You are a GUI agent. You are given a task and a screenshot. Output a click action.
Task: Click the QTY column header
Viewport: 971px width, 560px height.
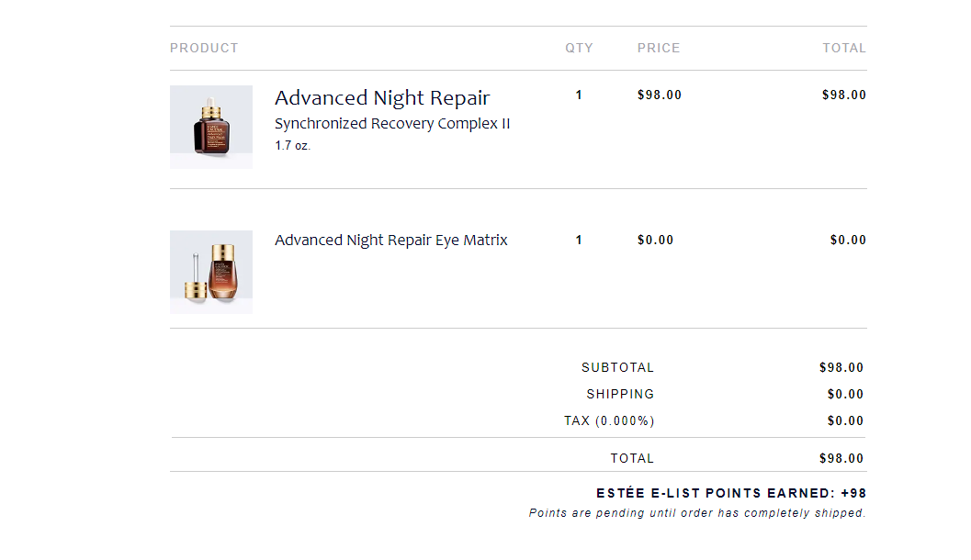click(579, 49)
